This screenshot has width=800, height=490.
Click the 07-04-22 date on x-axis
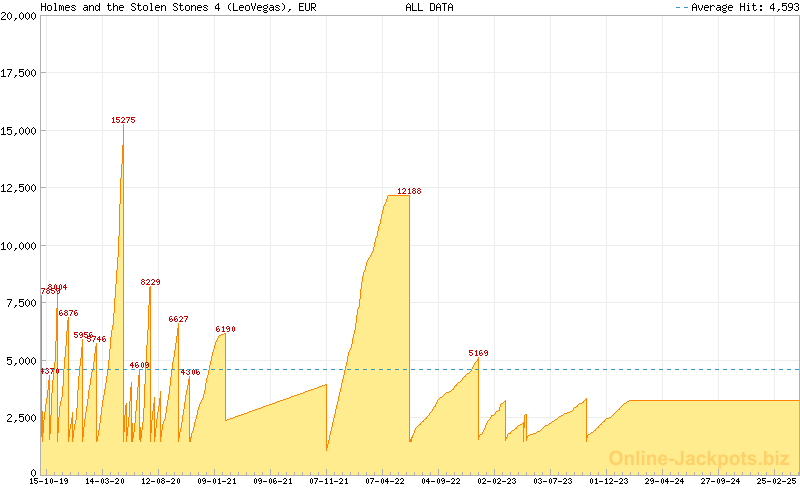pos(385,481)
